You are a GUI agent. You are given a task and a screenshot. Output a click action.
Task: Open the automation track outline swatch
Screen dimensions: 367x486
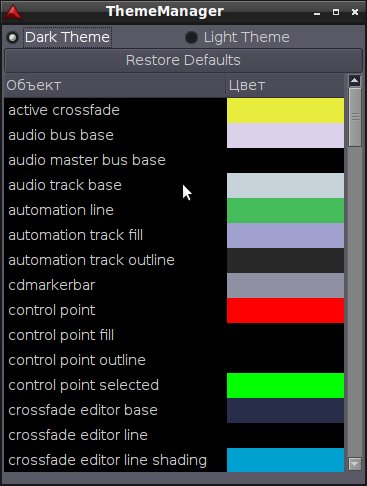[x=285, y=260]
